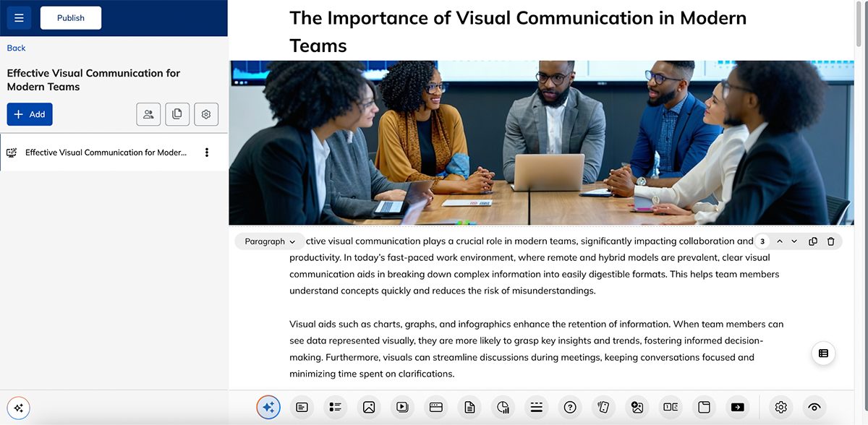
Task: Open course settings gear in sidebar
Action: (x=206, y=114)
